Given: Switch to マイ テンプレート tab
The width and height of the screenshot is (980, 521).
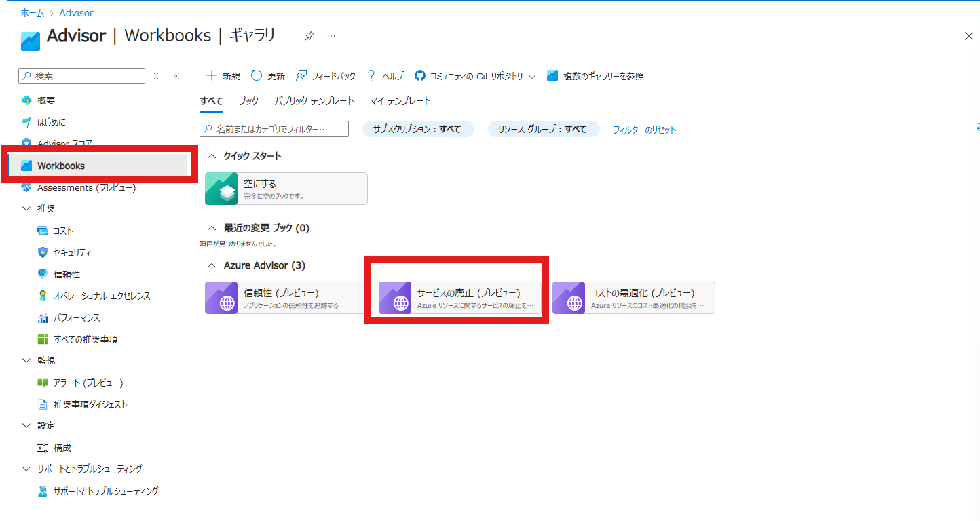Looking at the screenshot, I should point(400,101).
